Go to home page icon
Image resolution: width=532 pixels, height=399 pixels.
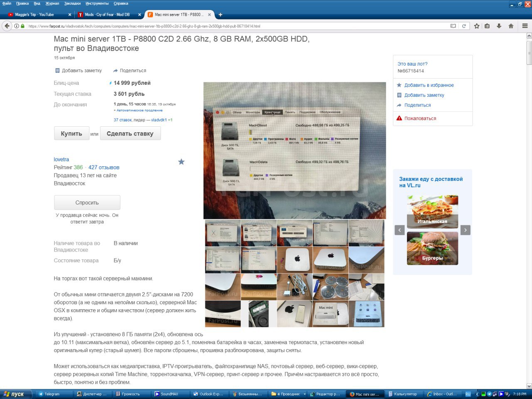[x=511, y=26]
